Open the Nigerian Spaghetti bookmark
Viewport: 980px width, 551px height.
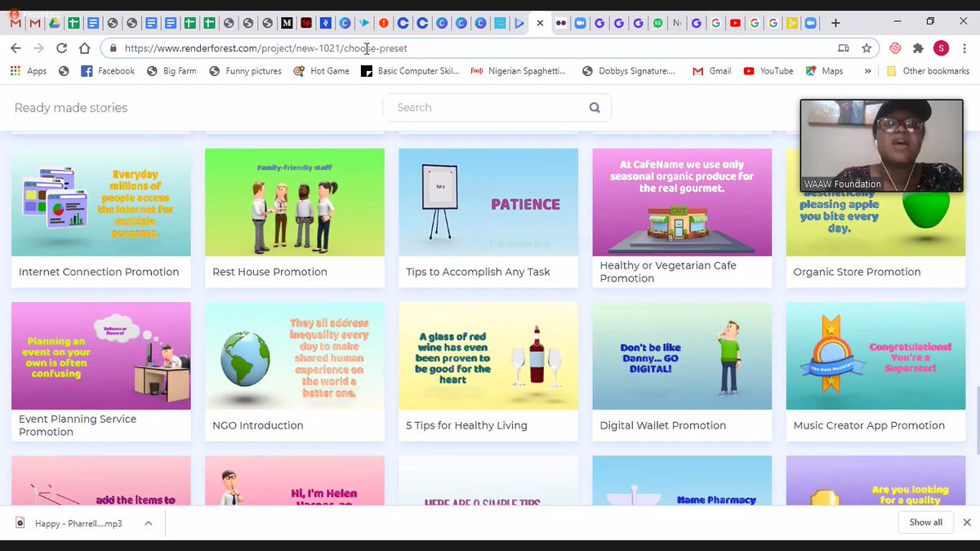[x=518, y=71]
